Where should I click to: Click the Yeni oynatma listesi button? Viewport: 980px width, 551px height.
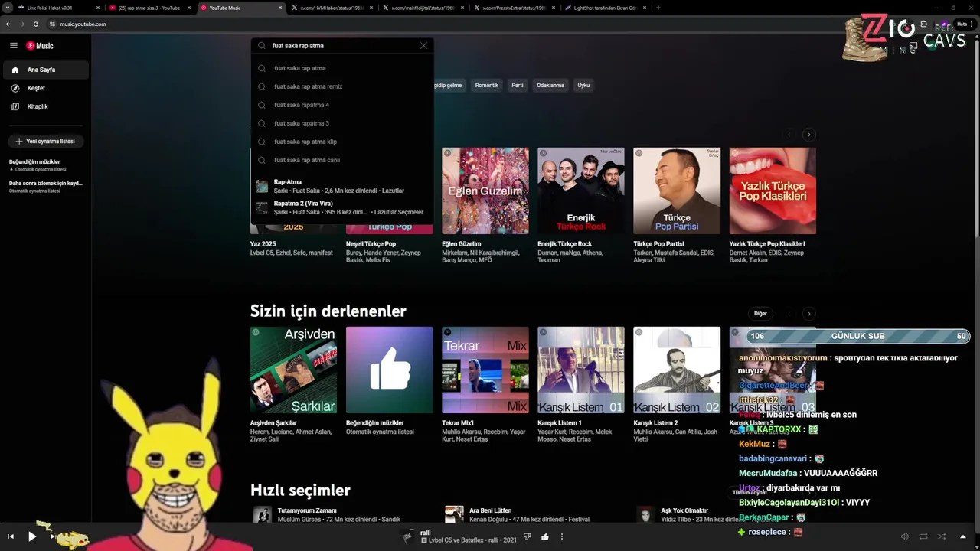(46, 142)
